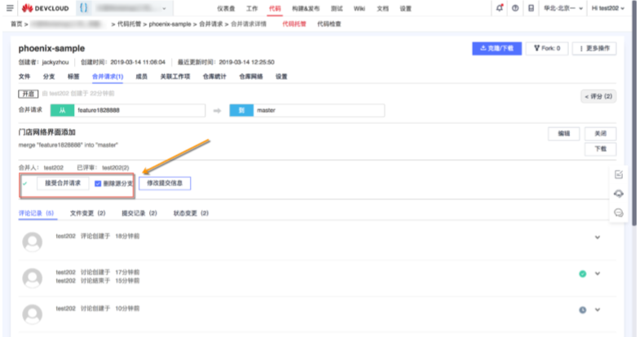
Task: Click the document icon in header
Action: coord(531,8)
